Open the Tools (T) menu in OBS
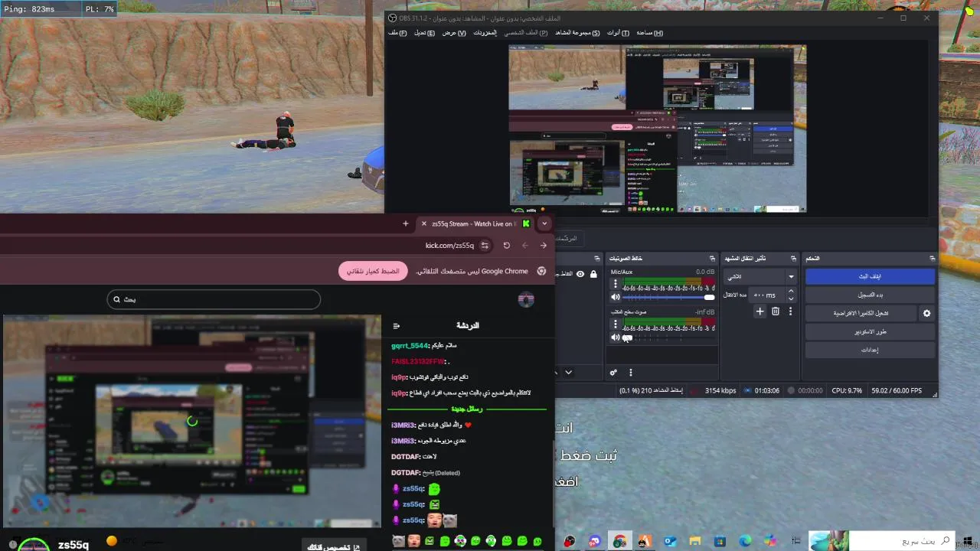This screenshot has width=980, height=551. point(619,33)
